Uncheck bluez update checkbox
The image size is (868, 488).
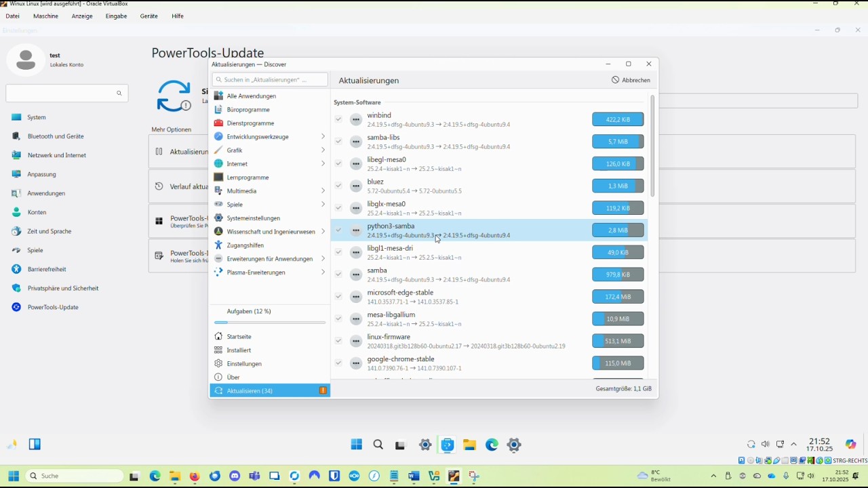click(x=338, y=186)
